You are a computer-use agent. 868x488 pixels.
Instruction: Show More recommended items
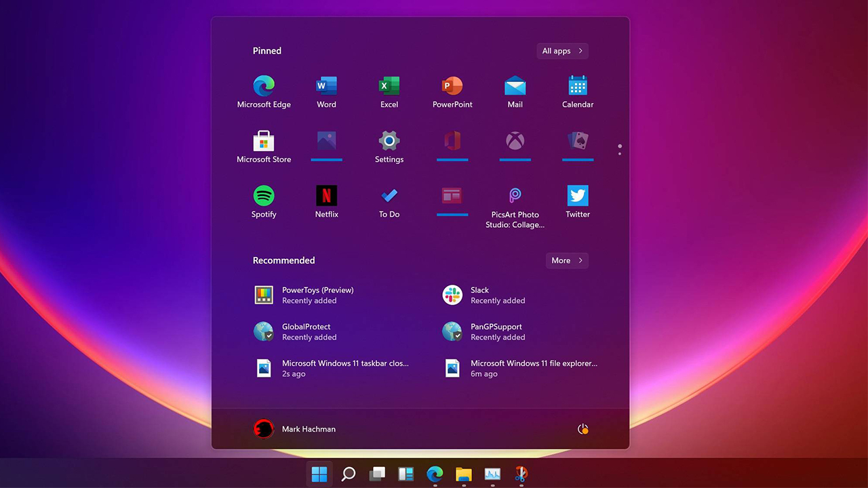tap(567, 260)
